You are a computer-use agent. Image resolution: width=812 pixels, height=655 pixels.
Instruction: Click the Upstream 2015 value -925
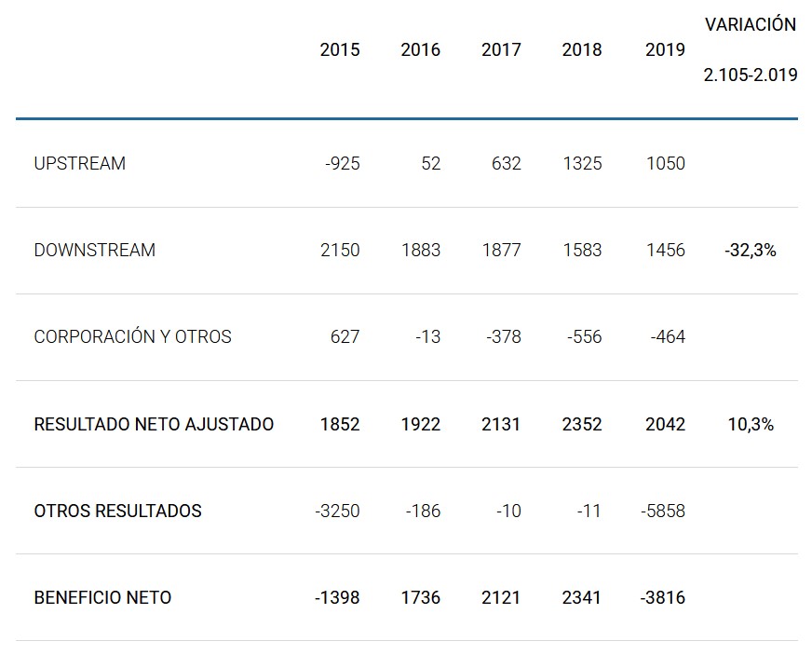click(343, 164)
